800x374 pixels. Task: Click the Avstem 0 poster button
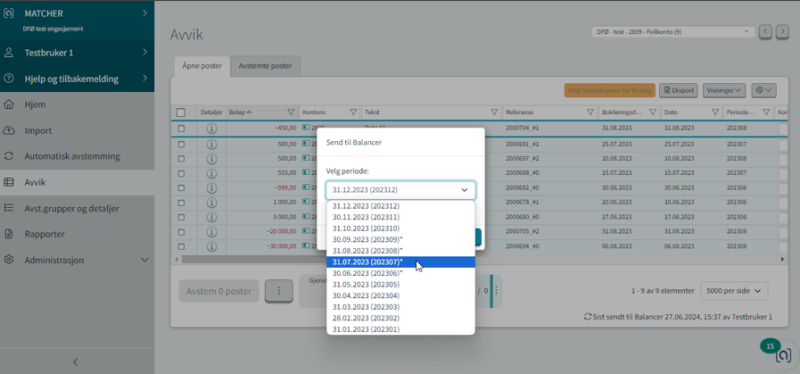pyautogui.click(x=219, y=291)
